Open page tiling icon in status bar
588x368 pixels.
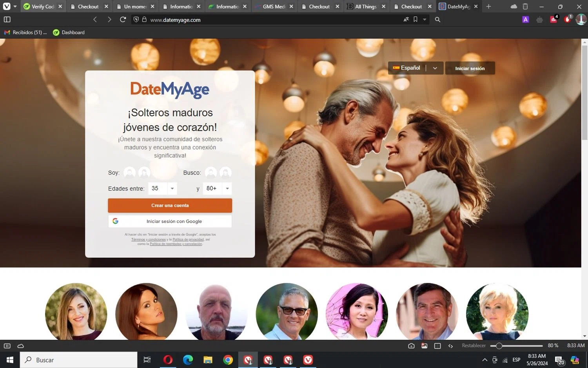coord(437,346)
